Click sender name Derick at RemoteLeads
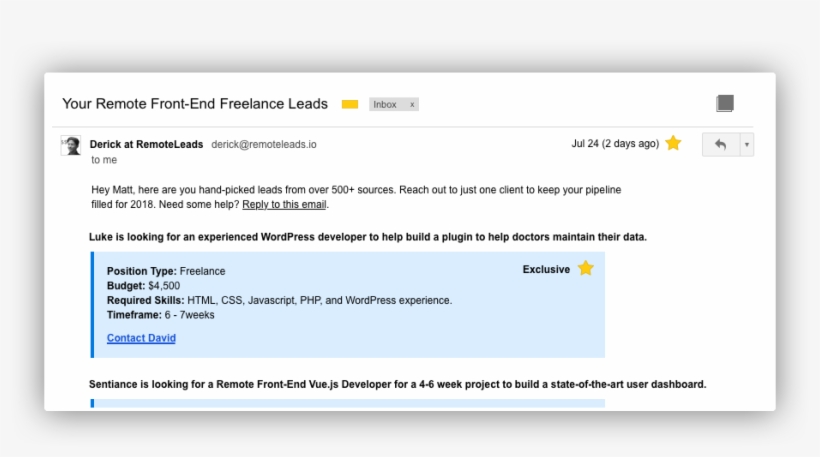Image resolution: width=820 pixels, height=457 pixels. point(146,144)
